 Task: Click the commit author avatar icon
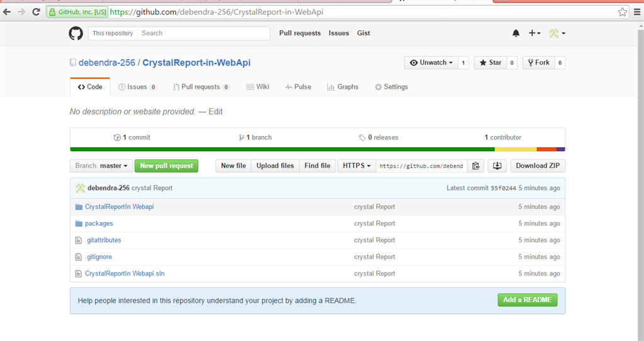tap(80, 188)
